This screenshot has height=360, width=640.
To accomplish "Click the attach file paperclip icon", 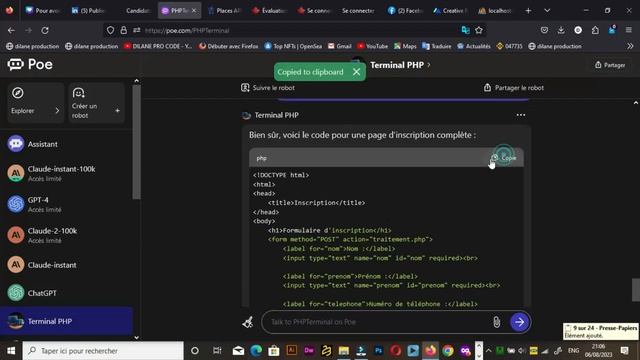I will [496, 322].
